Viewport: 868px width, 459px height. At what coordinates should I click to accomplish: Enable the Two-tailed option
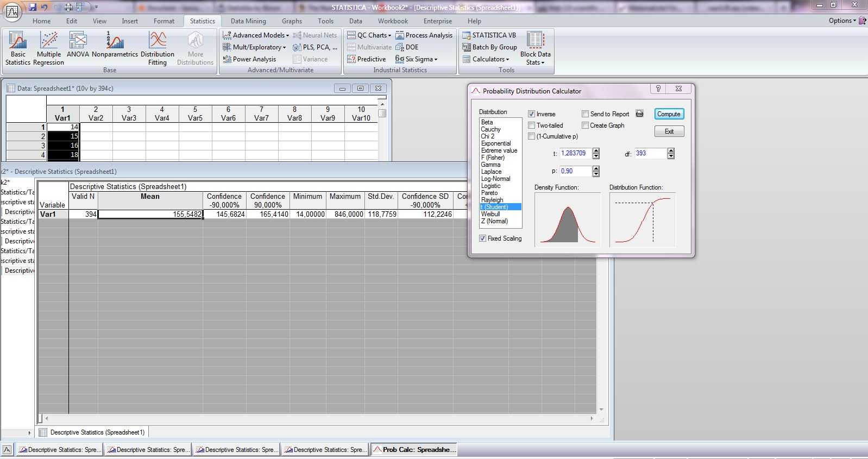coord(532,125)
